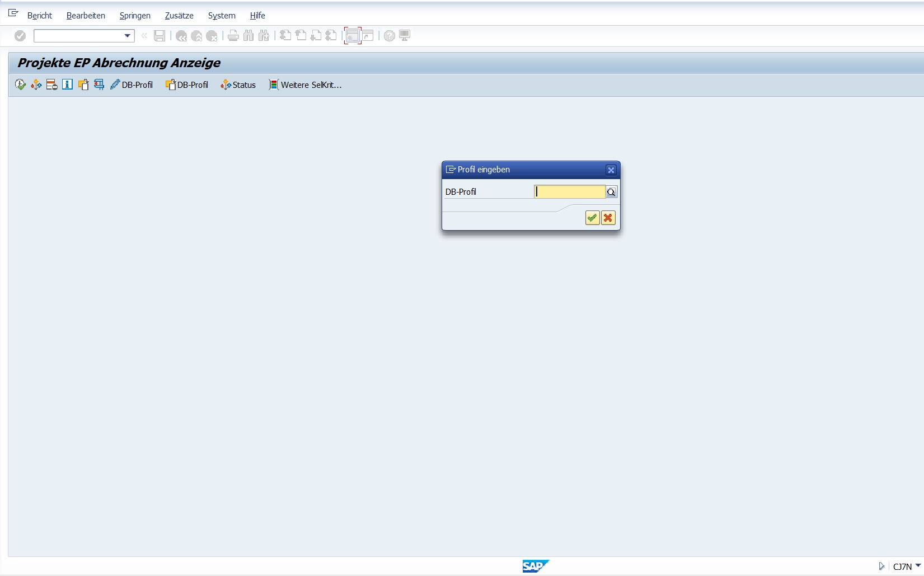Open the Bearbeiten menu
924x576 pixels.
pos(86,16)
